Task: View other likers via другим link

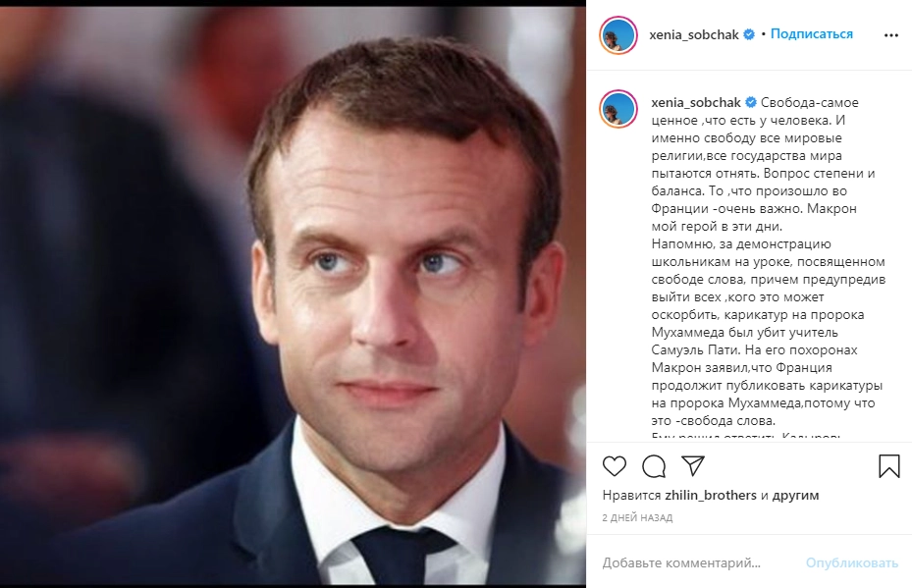Action: (x=796, y=496)
